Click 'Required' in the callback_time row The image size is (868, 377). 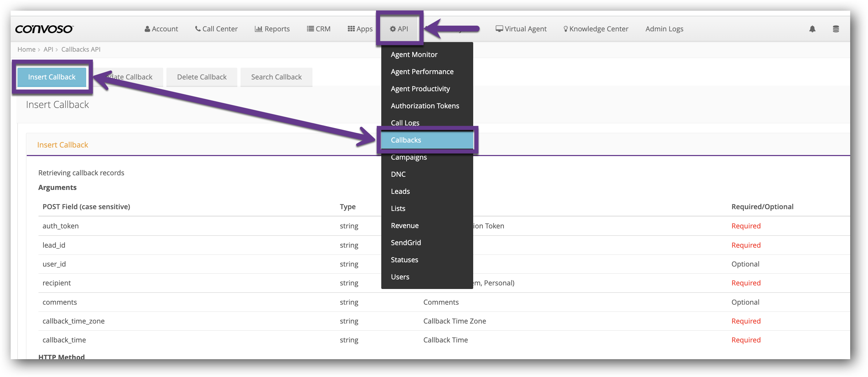[746, 340]
